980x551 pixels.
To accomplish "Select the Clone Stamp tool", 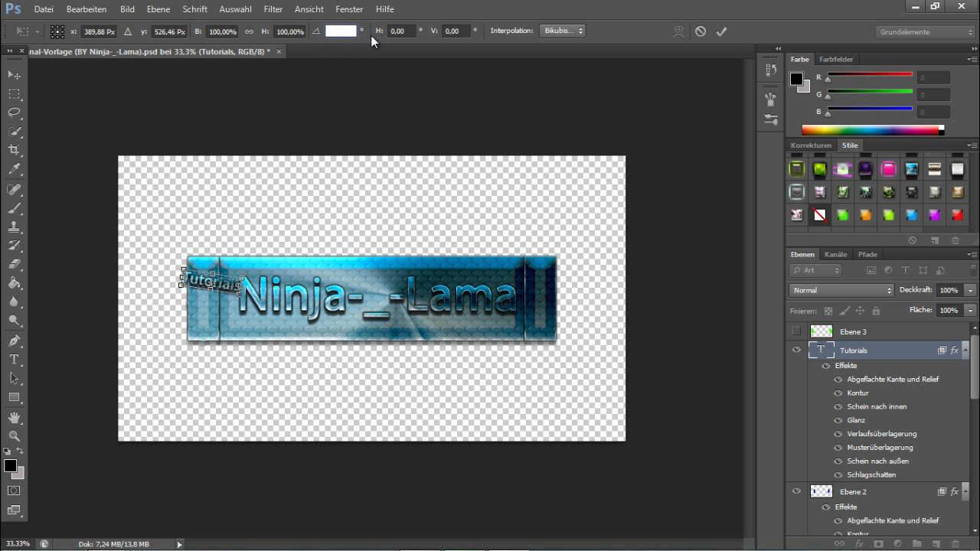I will click(x=15, y=227).
